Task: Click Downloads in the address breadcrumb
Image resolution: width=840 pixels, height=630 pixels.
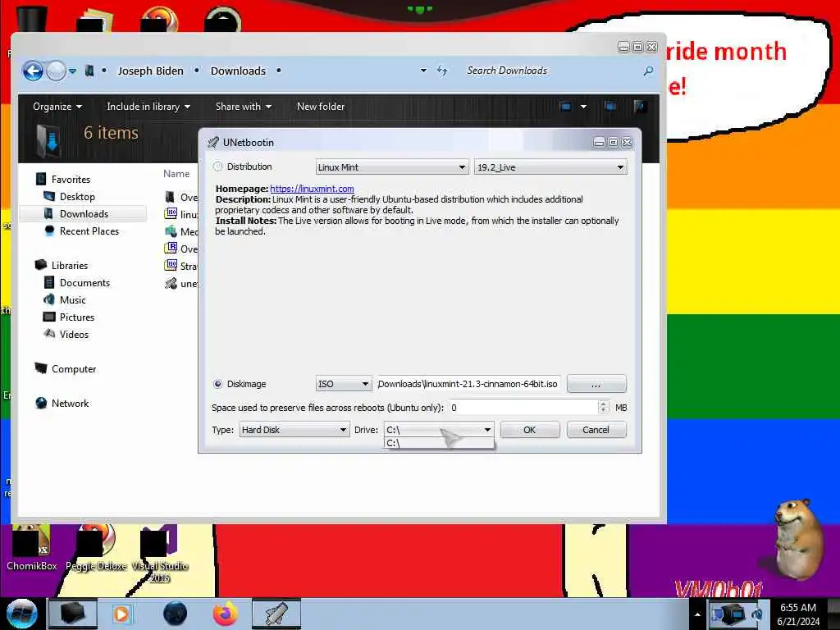Action: click(x=238, y=71)
